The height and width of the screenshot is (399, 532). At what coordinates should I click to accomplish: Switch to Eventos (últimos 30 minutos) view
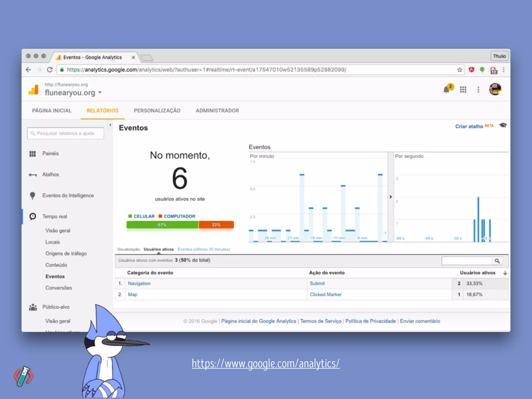[204, 249]
